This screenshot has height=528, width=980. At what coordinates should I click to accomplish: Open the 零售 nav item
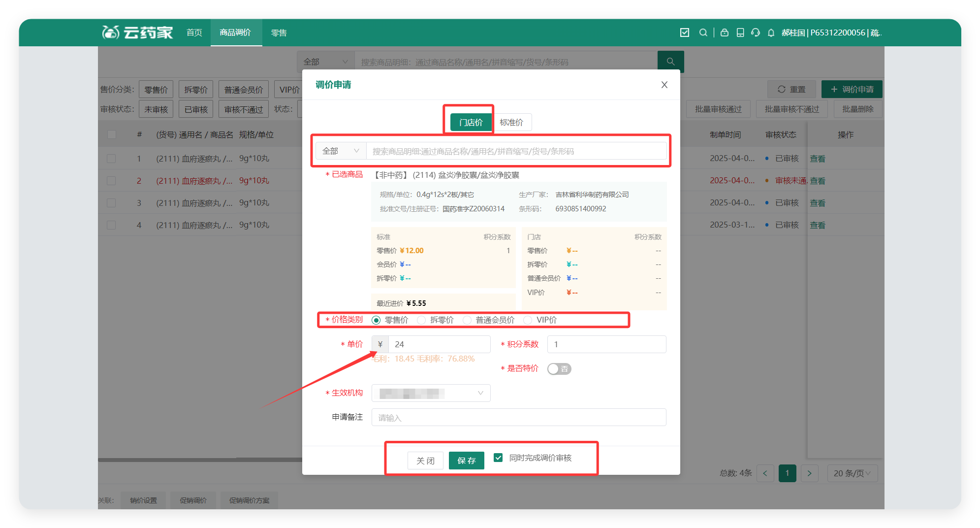[279, 33]
